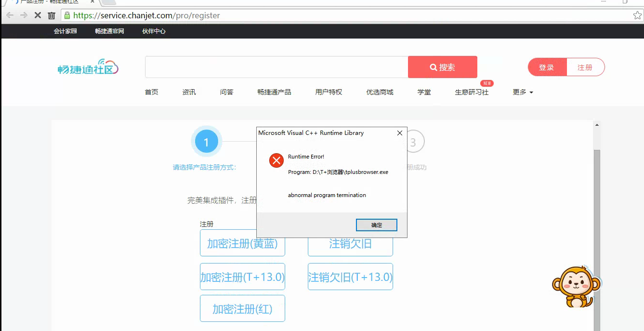The width and height of the screenshot is (644, 331).
Task: Choose 加密注册(红) registration option
Action: 242,308
